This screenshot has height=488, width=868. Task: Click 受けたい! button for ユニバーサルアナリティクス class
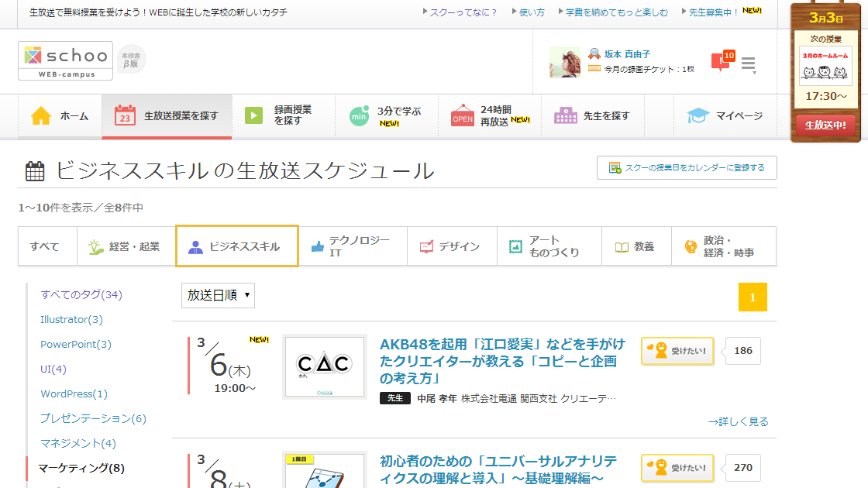pos(677,468)
